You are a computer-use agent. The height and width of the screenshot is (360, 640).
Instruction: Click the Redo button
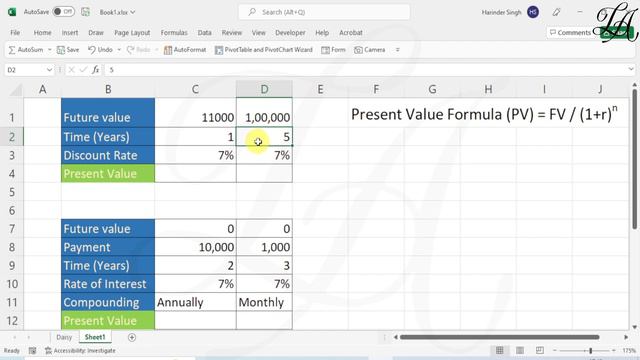pos(138,50)
